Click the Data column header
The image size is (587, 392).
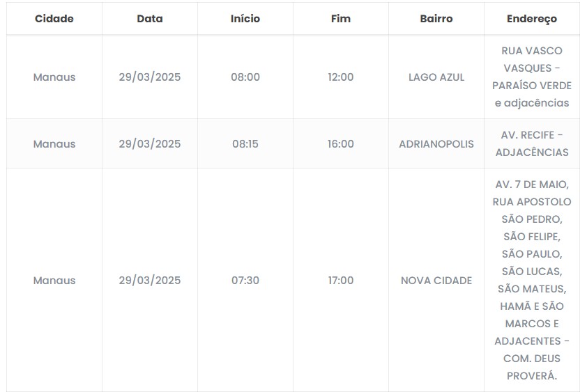click(x=150, y=19)
